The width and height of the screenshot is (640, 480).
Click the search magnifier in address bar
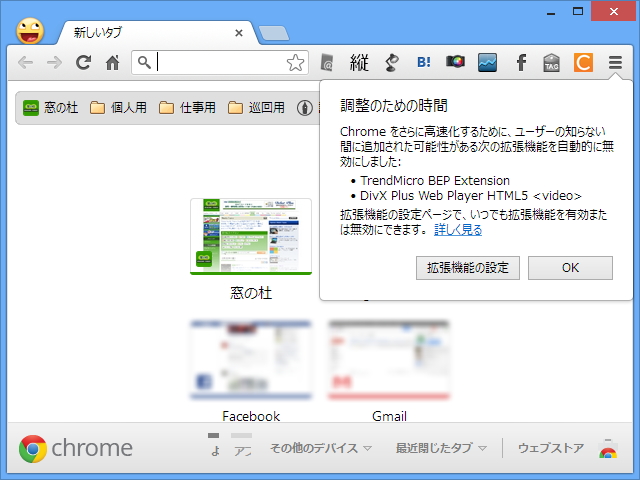pyautogui.click(x=144, y=62)
